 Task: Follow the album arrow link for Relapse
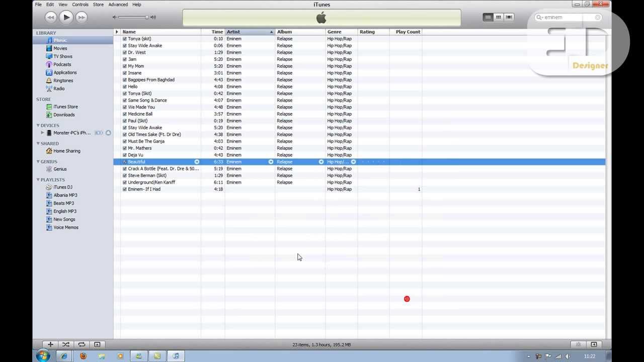click(x=321, y=162)
